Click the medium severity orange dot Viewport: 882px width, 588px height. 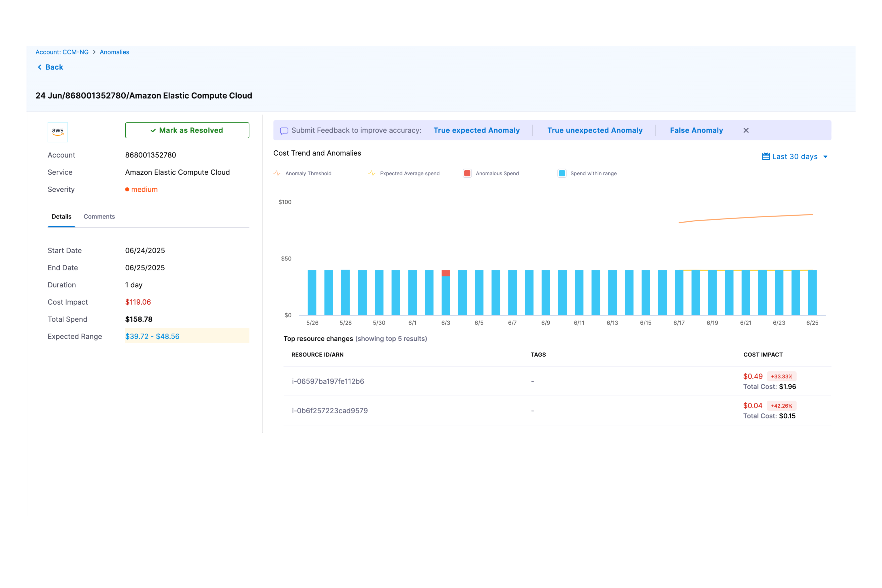(127, 189)
